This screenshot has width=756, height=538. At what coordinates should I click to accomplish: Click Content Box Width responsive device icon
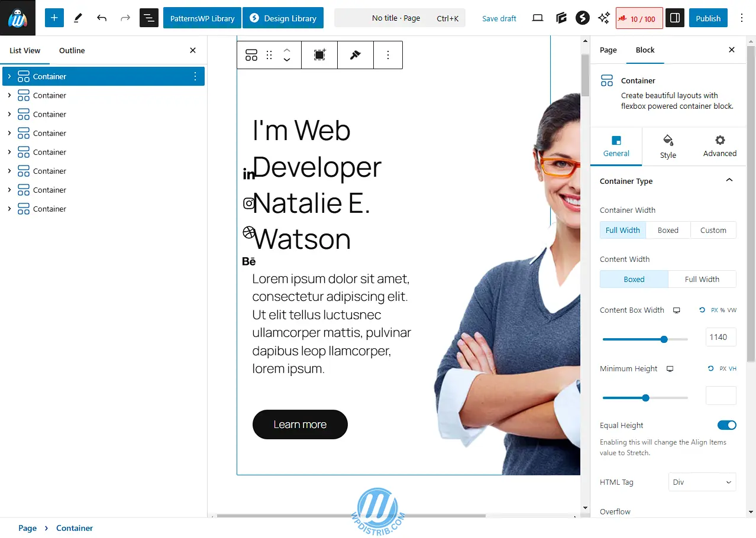click(x=677, y=310)
